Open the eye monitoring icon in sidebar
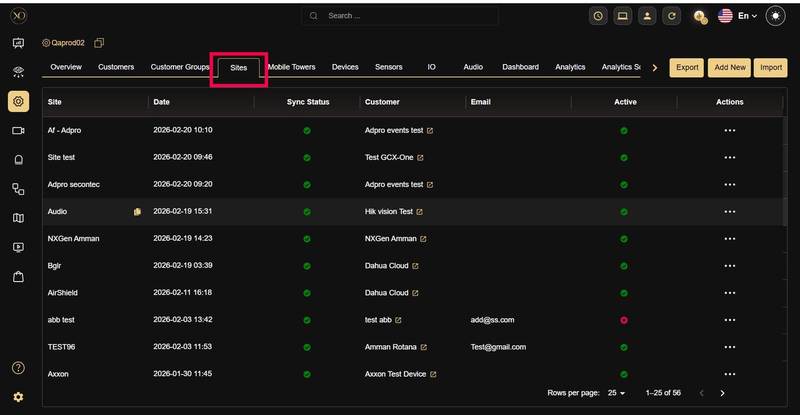 (18, 72)
